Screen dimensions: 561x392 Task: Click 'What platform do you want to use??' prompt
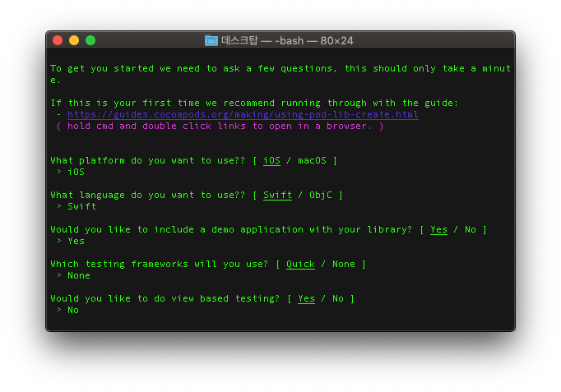click(x=148, y=160)
